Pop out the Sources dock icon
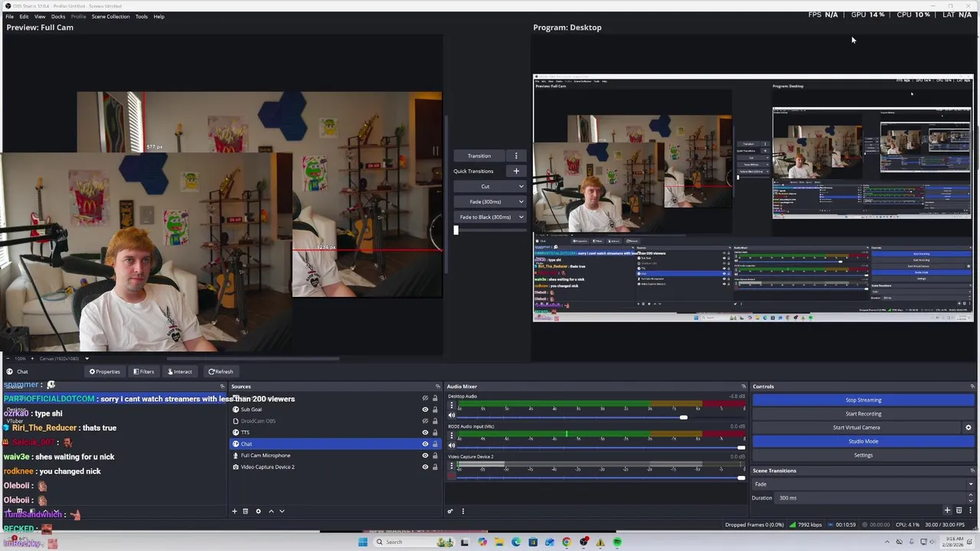Screen dimensions: 980x551 tap(438, 386)
